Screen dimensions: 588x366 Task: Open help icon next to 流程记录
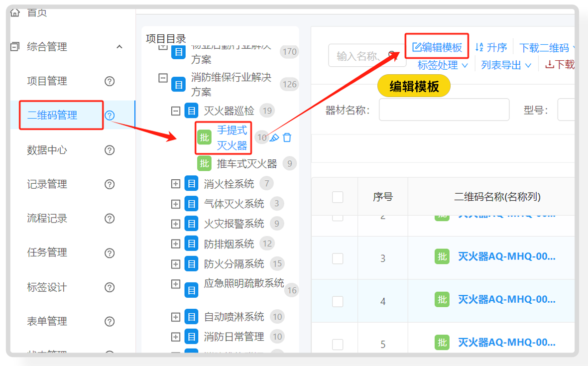click(110, 218)
